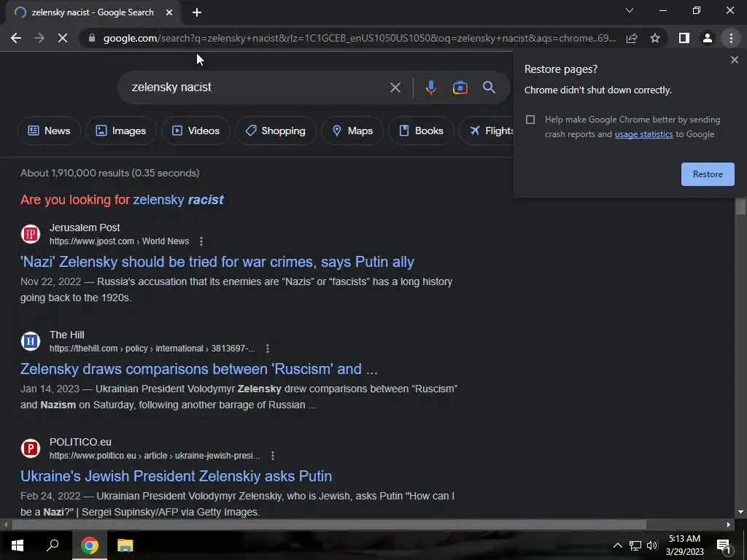This screenshot has width=747, height=560.
Task: Stop loading the page
Action: pos(63,38)
